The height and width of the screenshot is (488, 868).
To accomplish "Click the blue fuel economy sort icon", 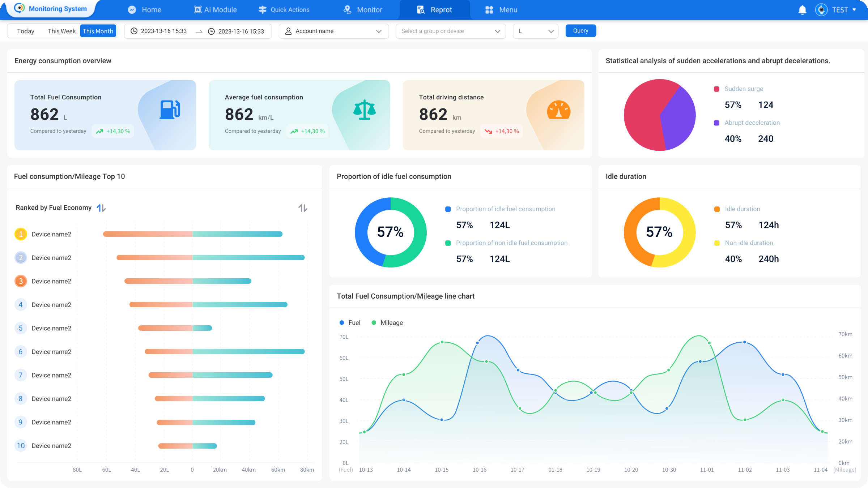I will [101, 208].
